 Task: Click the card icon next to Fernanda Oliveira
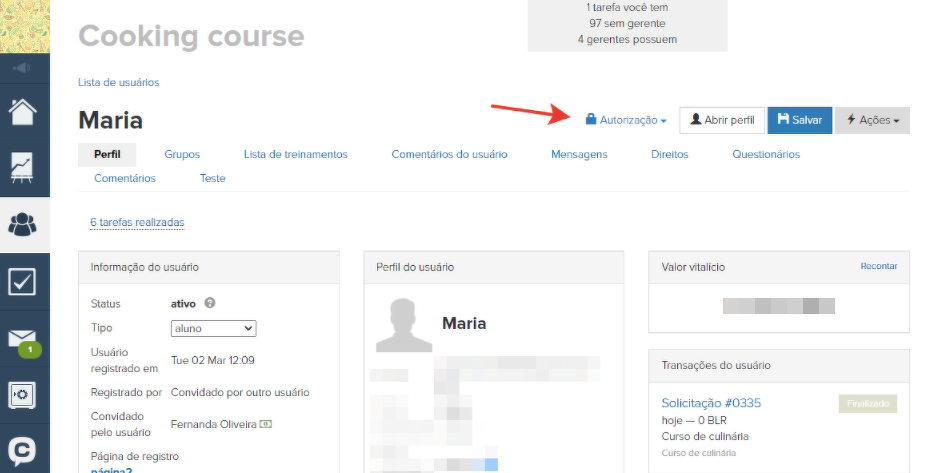click(x=266, y=424)
